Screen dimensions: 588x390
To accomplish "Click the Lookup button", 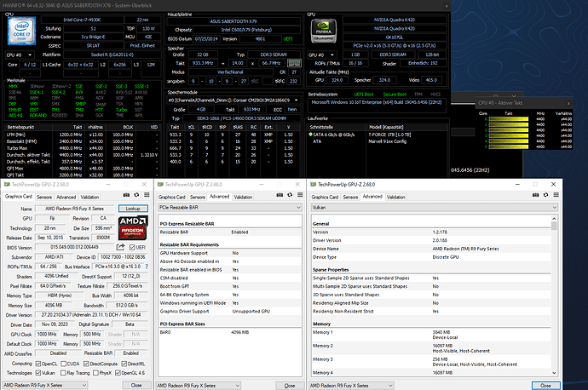I will [133, 209].
